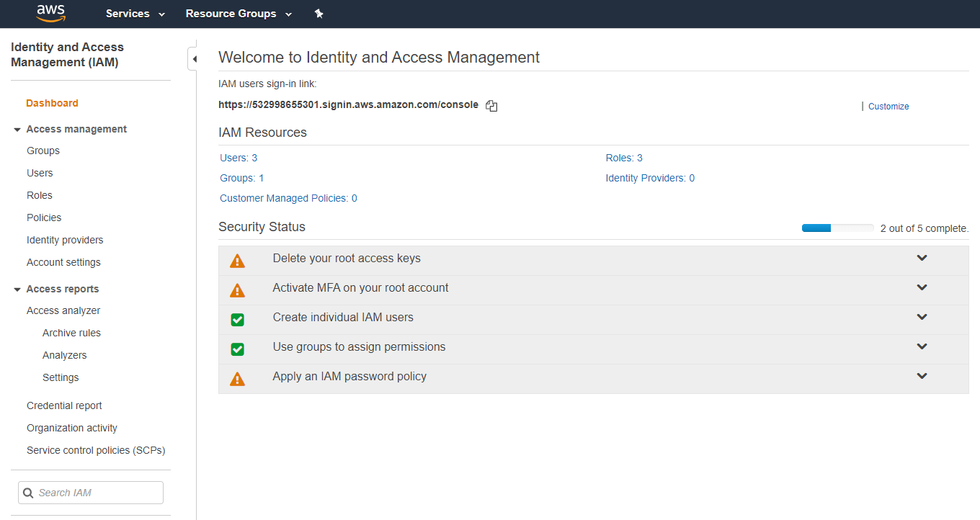Open Policies in the sidebar
This screenshot has width=980, height=520.
[44, 218]
